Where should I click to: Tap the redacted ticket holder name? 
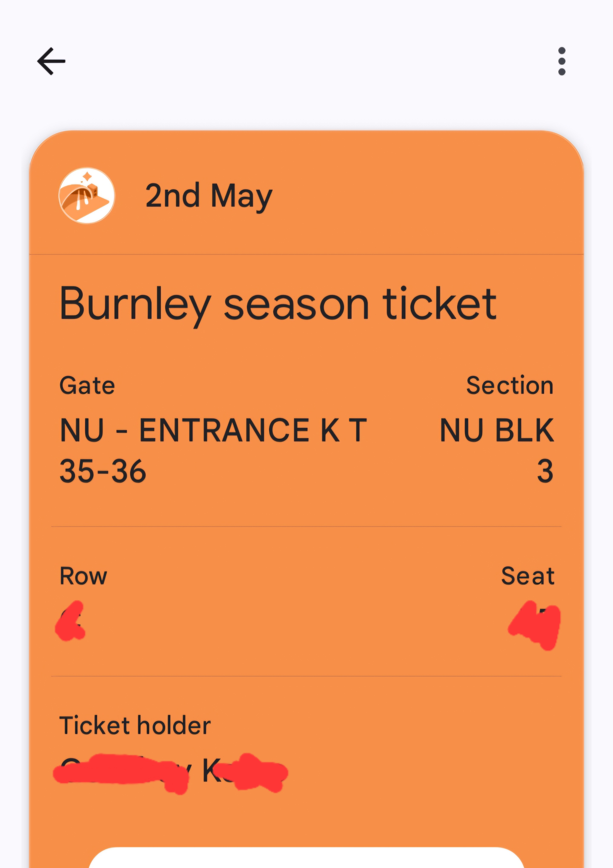[170, 771]
